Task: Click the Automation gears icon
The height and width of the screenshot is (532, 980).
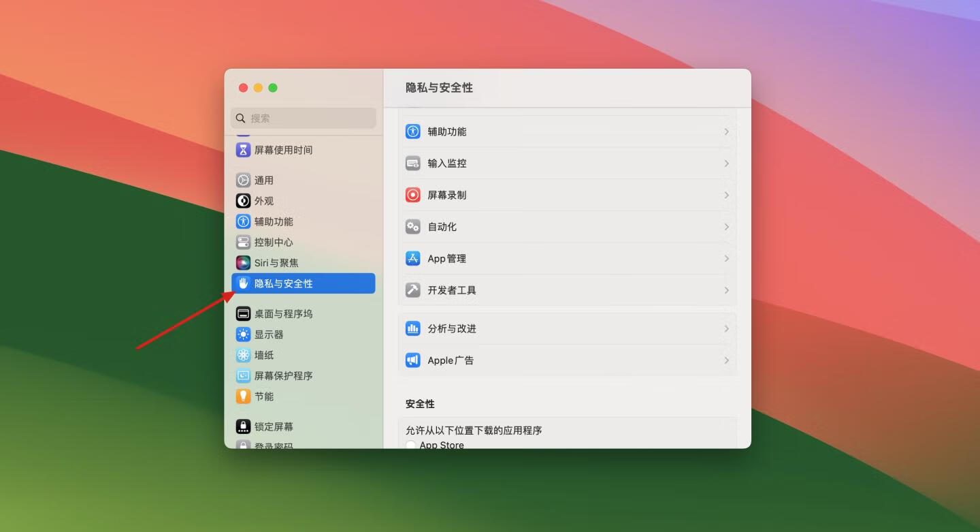Action: (x=413, y=227)
